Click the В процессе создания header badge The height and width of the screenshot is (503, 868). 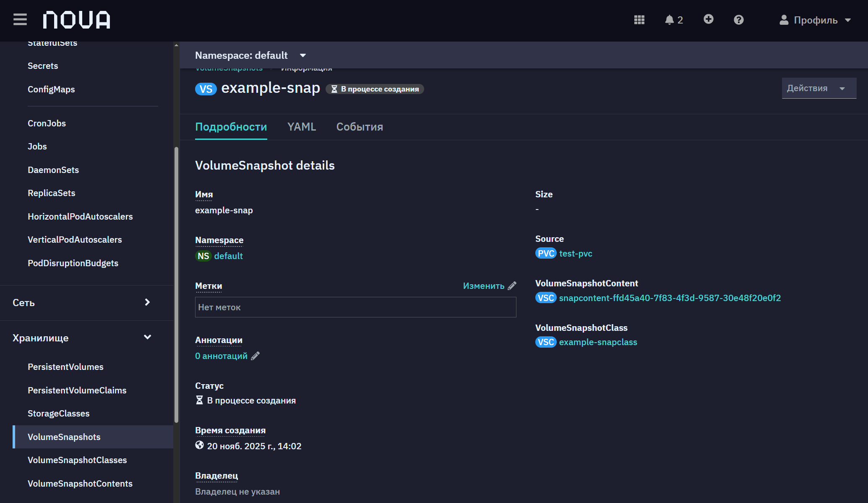[x=375, y=89]
